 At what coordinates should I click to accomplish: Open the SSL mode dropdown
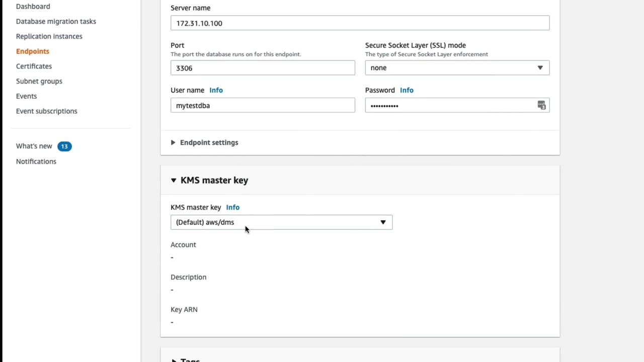tap(457, 68)
